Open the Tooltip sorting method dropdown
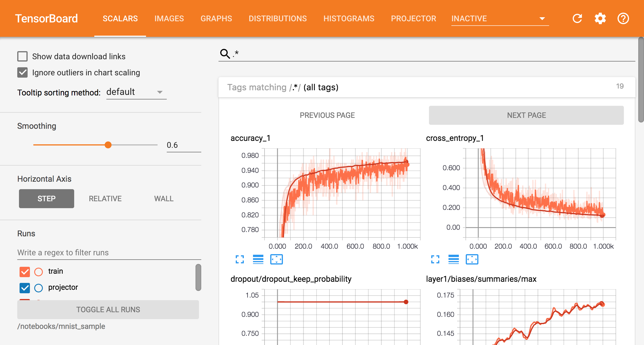 136,92
